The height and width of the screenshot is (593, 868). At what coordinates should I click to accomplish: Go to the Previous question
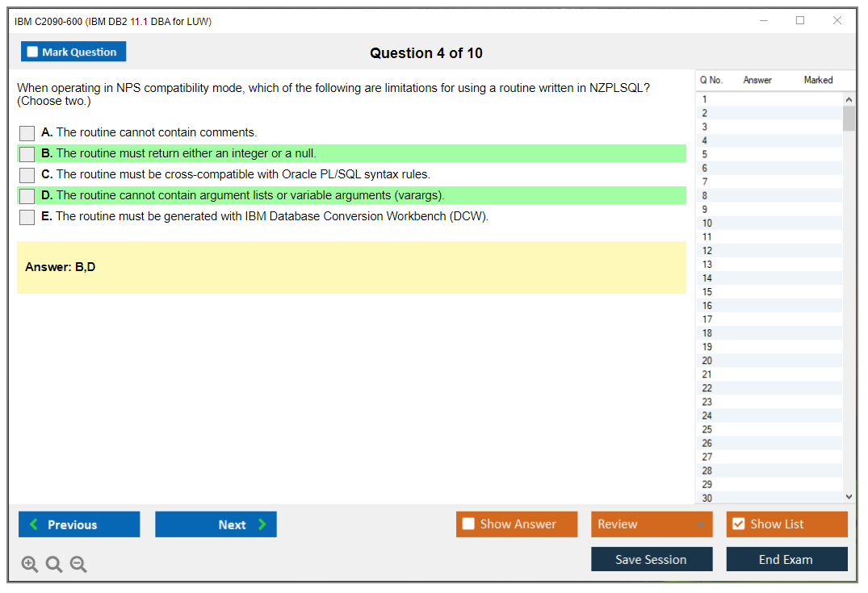79,524
